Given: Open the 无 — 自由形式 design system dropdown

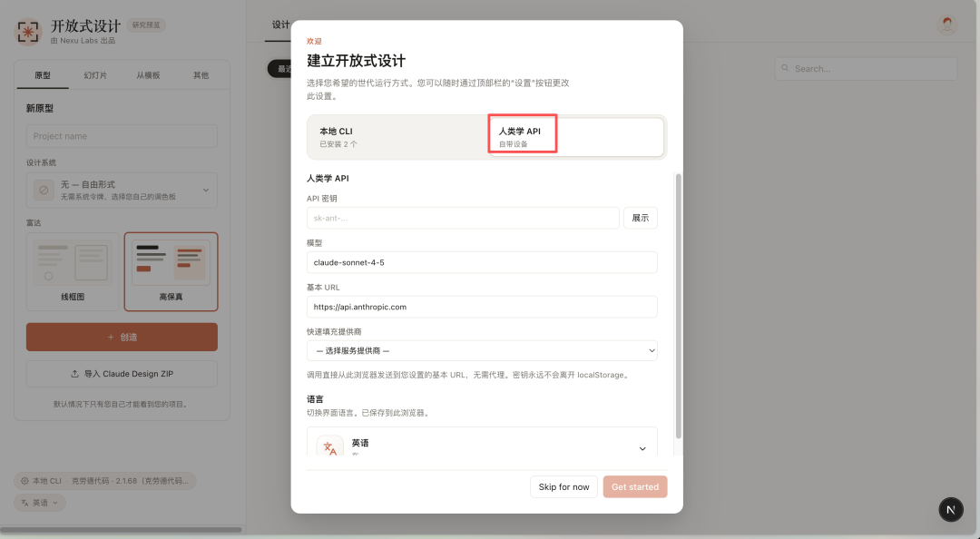Looking at the screenshot, I should pyautogui.click(x=122, y=190).
